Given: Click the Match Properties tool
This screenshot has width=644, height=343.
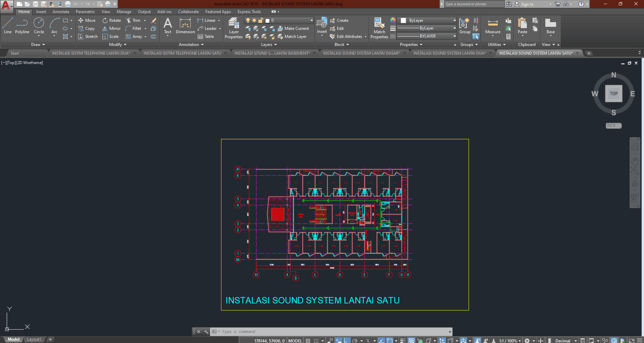Looking at the screenshot, I should tap(379, 28).
